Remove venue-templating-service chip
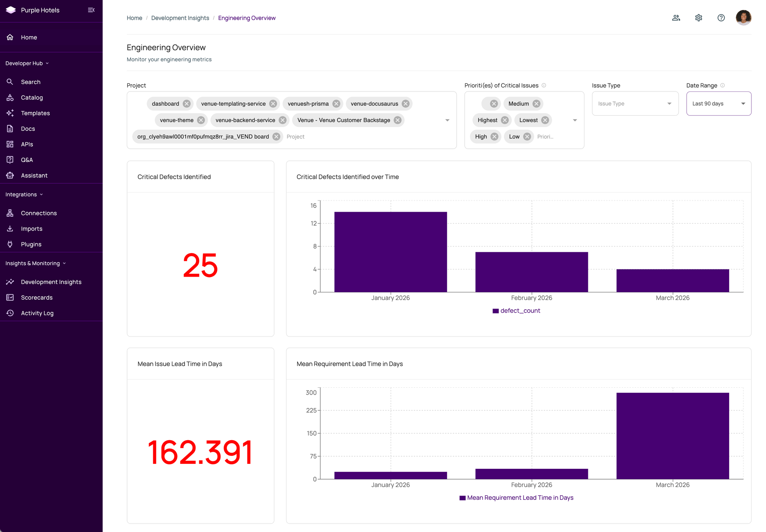This screenshot has width=766, height=532. pyautogui.click(x=273, y=104)
